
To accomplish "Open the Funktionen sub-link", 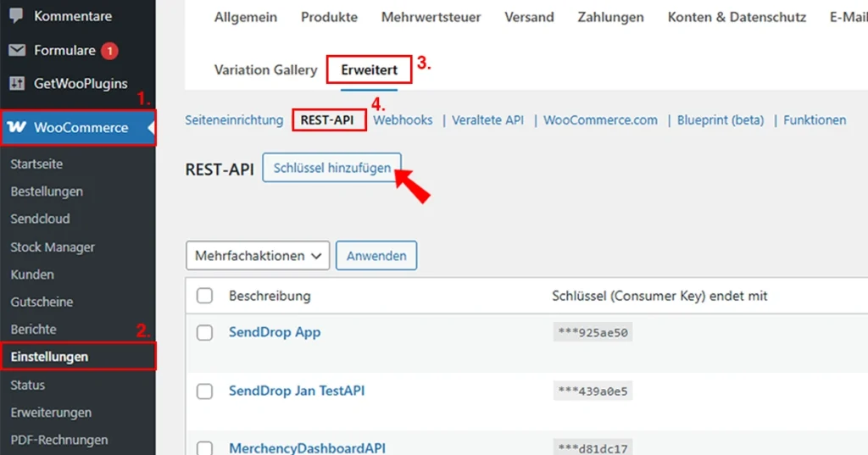I will (x=815, y=120).
